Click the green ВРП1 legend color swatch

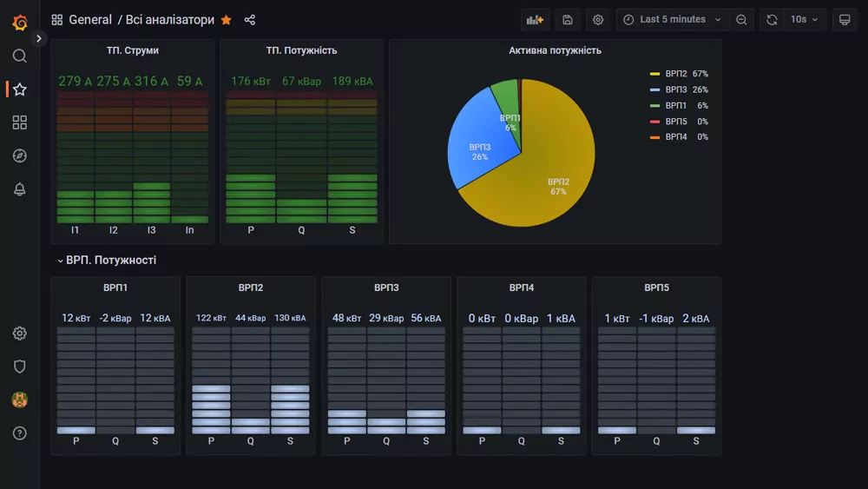tap(654, 105)
